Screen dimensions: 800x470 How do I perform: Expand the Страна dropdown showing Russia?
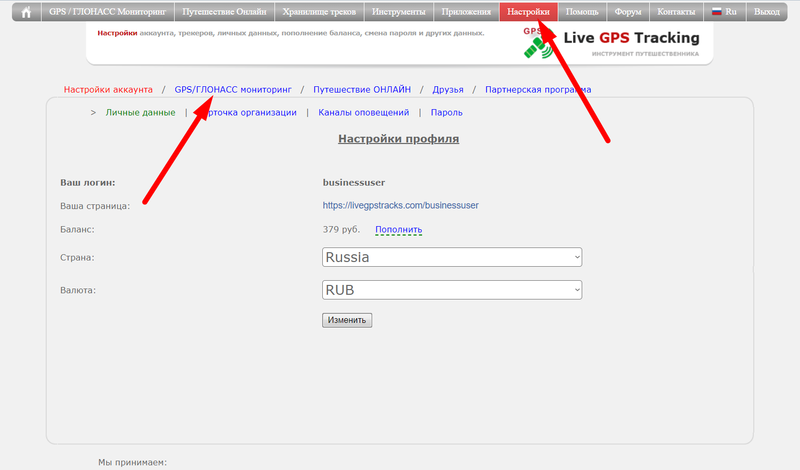(451, 257)
